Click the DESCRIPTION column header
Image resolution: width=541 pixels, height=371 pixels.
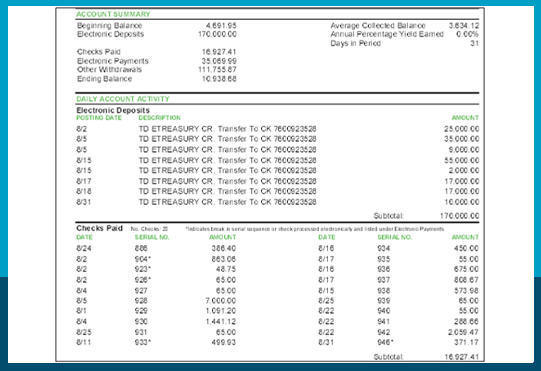(x=159, y=118)
